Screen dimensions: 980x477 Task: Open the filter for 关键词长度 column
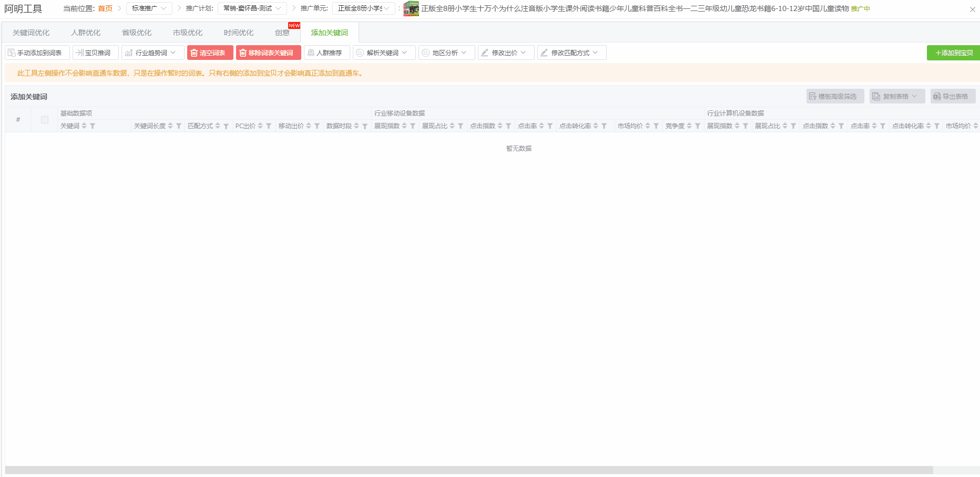pos(179,126)
